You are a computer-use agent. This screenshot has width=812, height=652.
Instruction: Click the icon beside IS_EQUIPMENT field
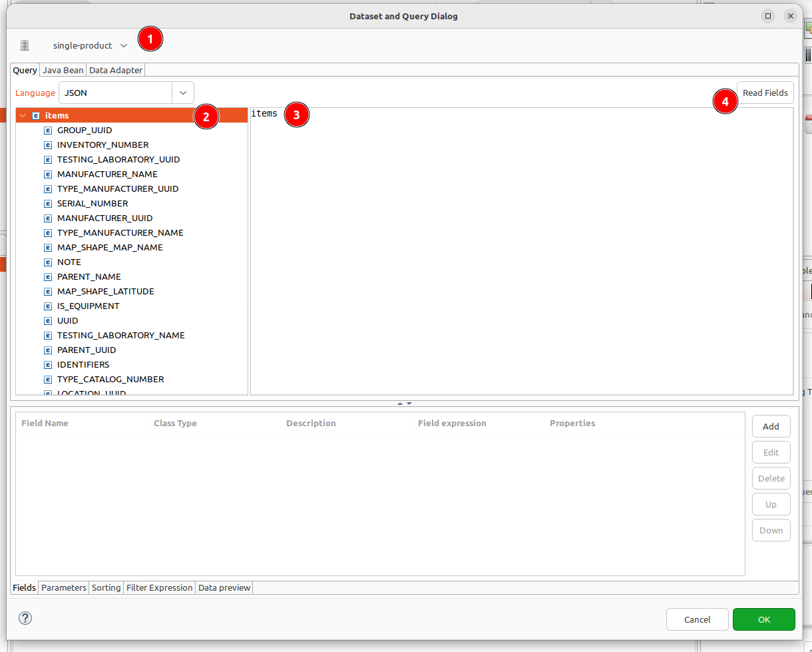click(x=48, y=306)
